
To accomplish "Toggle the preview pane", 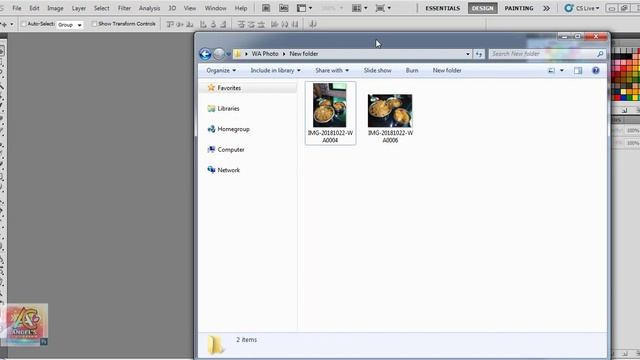I will [578, 71].
